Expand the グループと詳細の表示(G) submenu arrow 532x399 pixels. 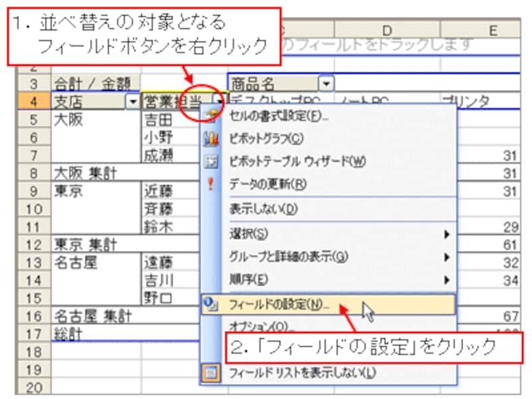tap(447, 257)
